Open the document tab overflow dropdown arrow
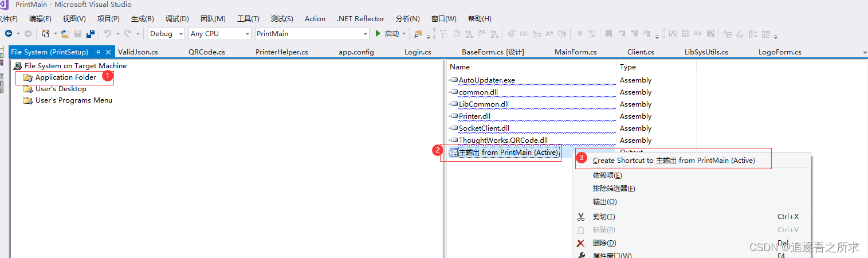Image resolution: width=868 pixels, height=258 pixels. click(x=864, y=52)
